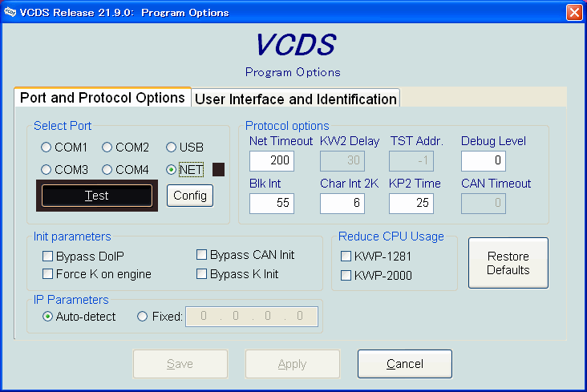Viewport: 587px width, 392px height.
Task: Toggle the Bypass CAN Init checkbox
Action: coord(201,255)
